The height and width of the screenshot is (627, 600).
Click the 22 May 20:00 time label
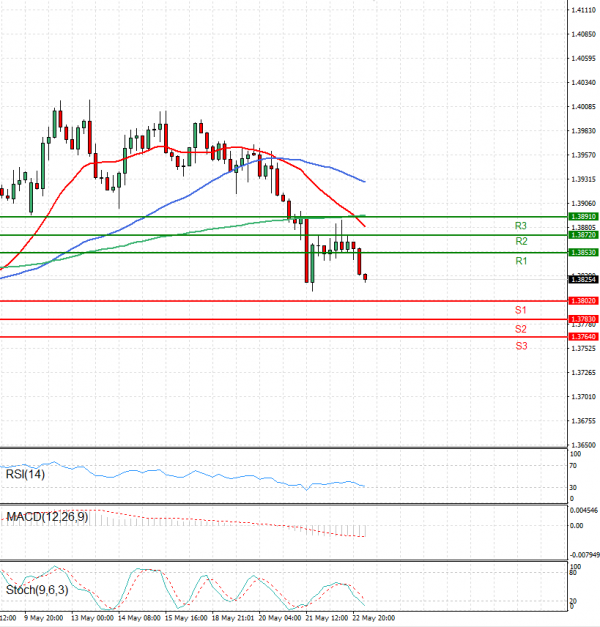(x=373, y=618)
